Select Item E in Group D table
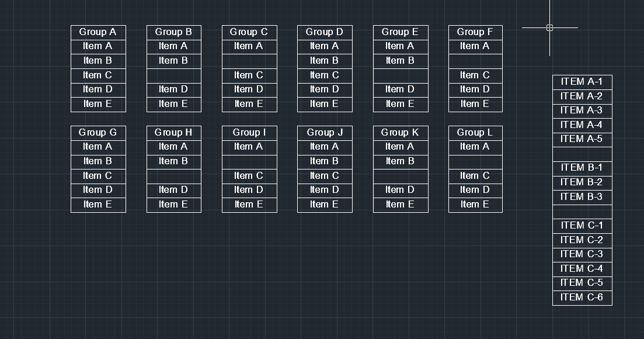The height and width of the screenshot is (339, 644). 325,105
